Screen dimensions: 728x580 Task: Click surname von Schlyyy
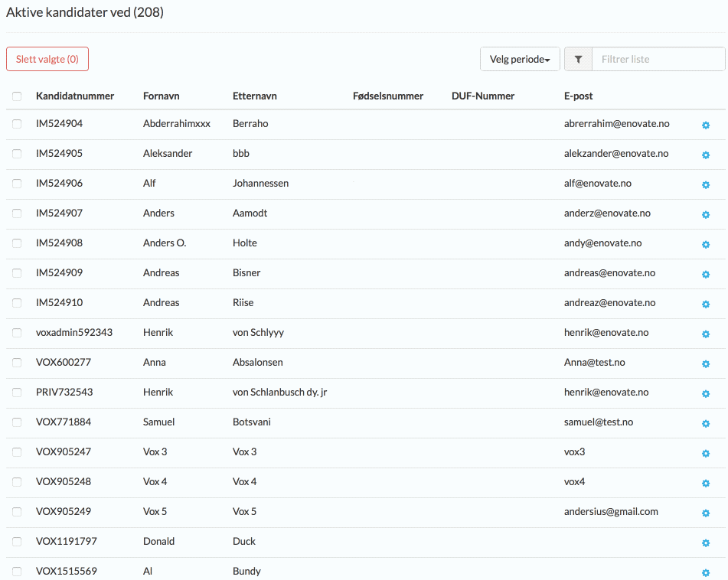(258, 332)
